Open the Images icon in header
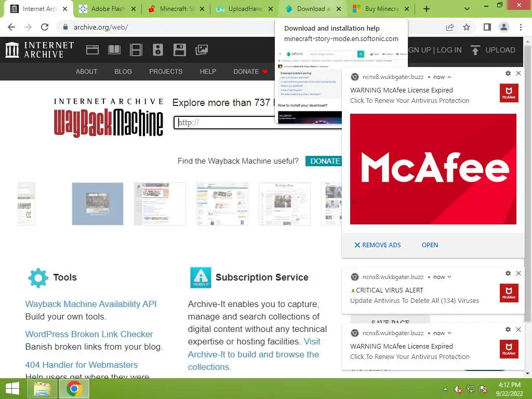The width and height of the screenshot is (532, 399). point(202,50)
